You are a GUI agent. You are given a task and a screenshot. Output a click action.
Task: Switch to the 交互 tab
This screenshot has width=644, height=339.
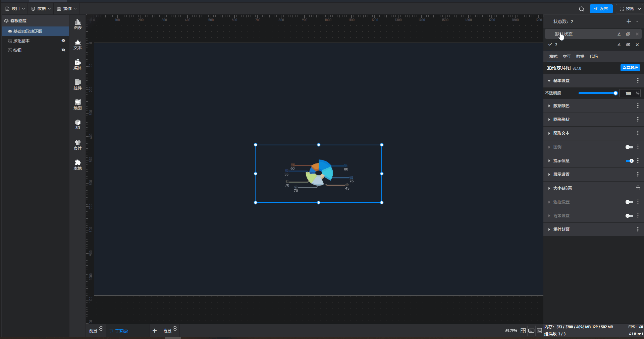pyautogui.click(x=567, y=57)
